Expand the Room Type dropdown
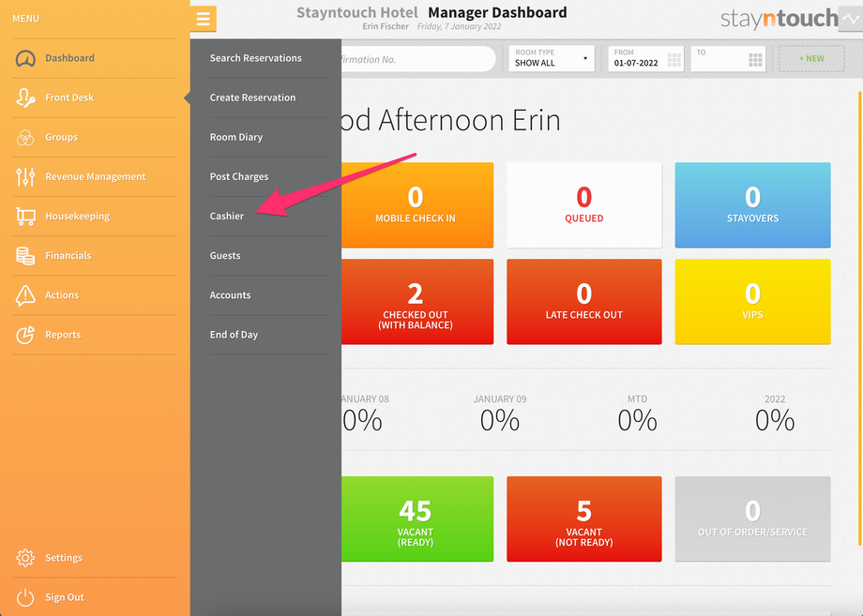Viewport: 863px width, 616px height. [x=552, y=58]
